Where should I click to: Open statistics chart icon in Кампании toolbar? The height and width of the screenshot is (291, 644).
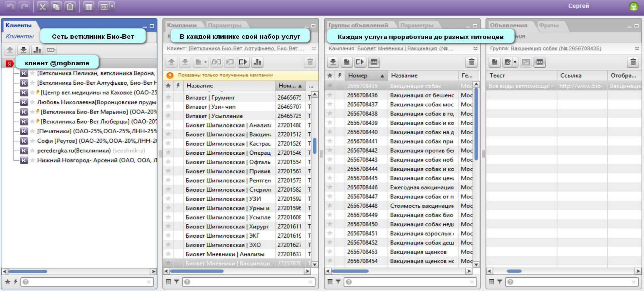(258, 62)
